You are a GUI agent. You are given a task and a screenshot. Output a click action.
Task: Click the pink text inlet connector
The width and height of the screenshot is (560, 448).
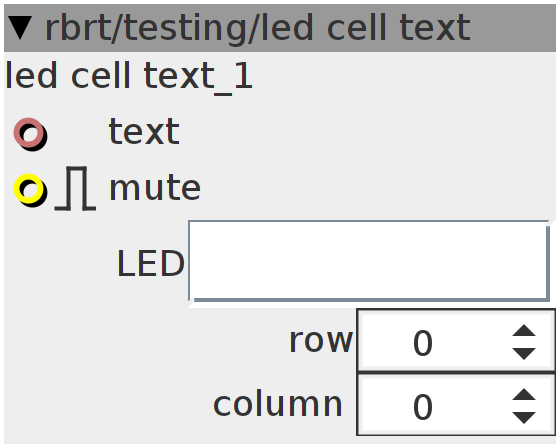pos(30,134)
